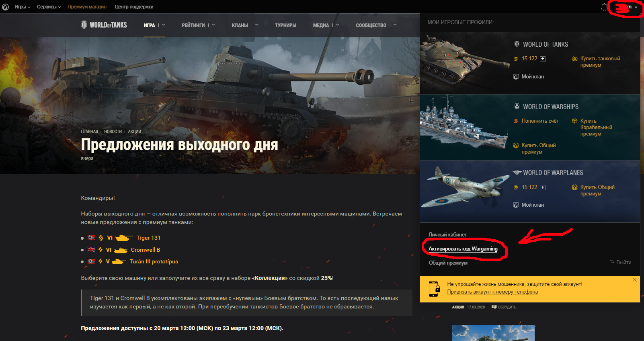Viewport: 644px width, 341px height.
Task: Click the comment icon next to ОБСУДИТЬ
Action: (x=494, y=307)
